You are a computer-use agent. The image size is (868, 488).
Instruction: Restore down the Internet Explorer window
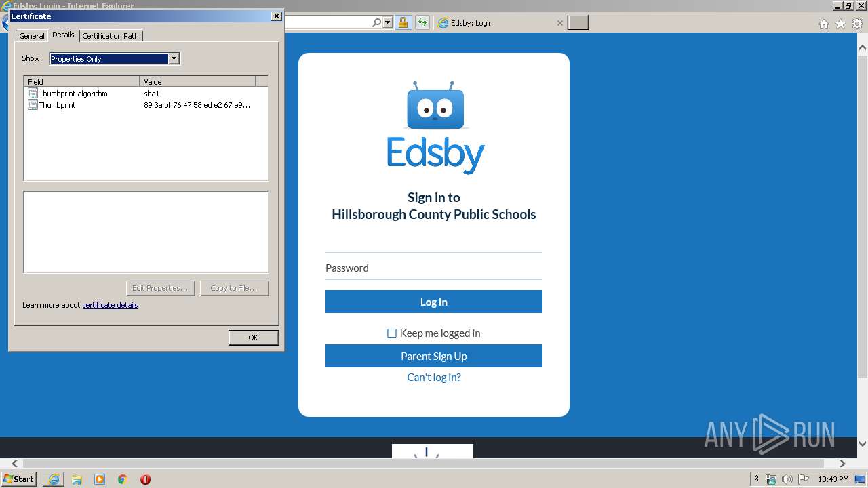pyautogui.click(x=848, y=5)
